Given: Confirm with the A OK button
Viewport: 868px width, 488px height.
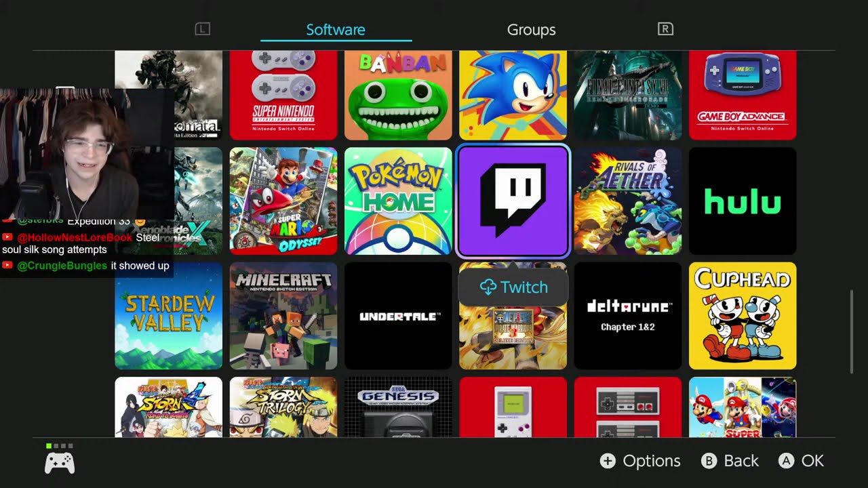Looking at the screenshot, I should click(x=801, y=461).
